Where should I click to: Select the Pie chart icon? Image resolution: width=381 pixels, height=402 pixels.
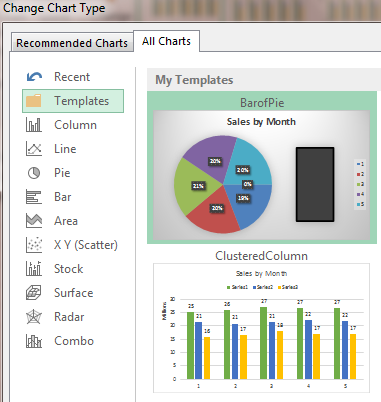click(x=34, y=173)
